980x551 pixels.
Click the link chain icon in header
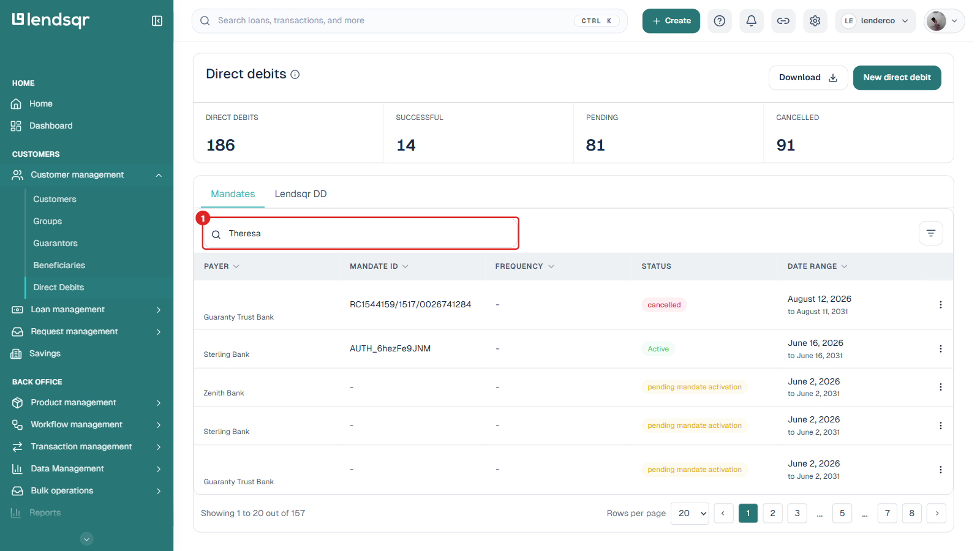(x=783, y=21)
